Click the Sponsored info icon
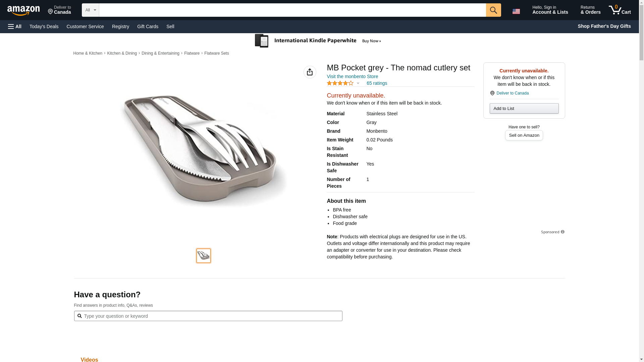This screenshot has width=644, height=362. [x=562, y=232]
